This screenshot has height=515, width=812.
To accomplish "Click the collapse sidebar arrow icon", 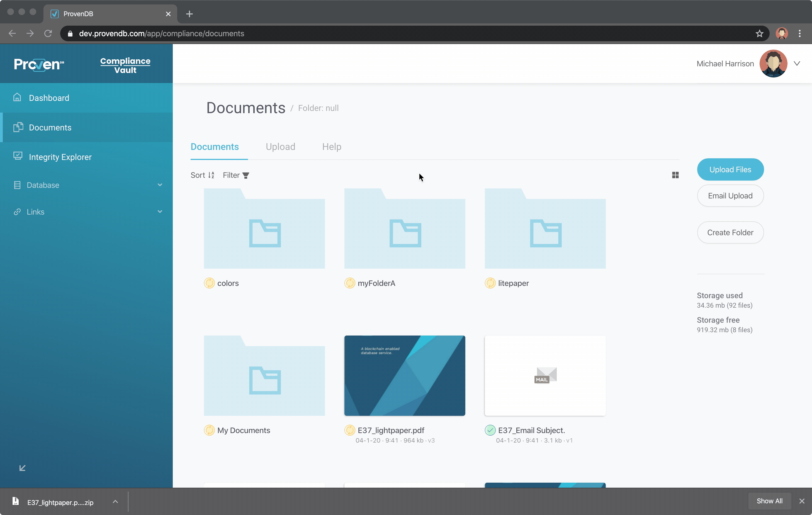I will point(22,468).
